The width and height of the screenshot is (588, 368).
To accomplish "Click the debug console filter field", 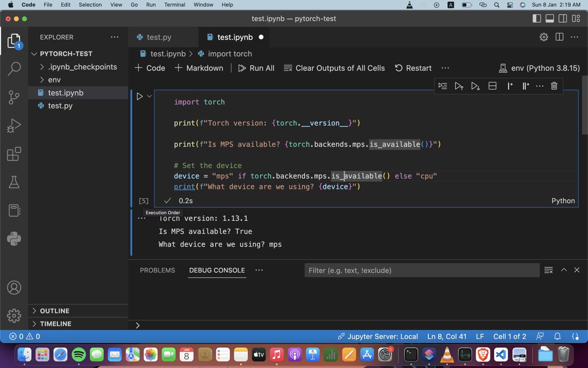I will [421, 270].
